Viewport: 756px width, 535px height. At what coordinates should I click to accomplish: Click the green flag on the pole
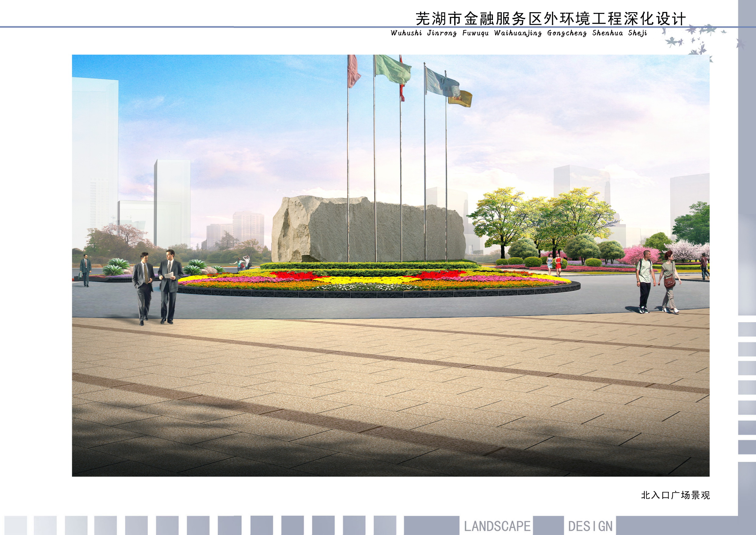click(x=393, y=69)
